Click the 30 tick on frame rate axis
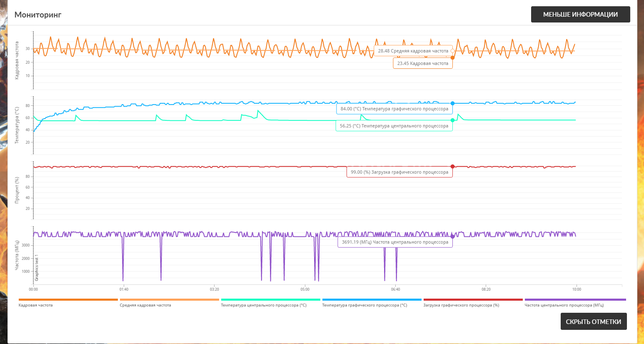 [28, 49]
